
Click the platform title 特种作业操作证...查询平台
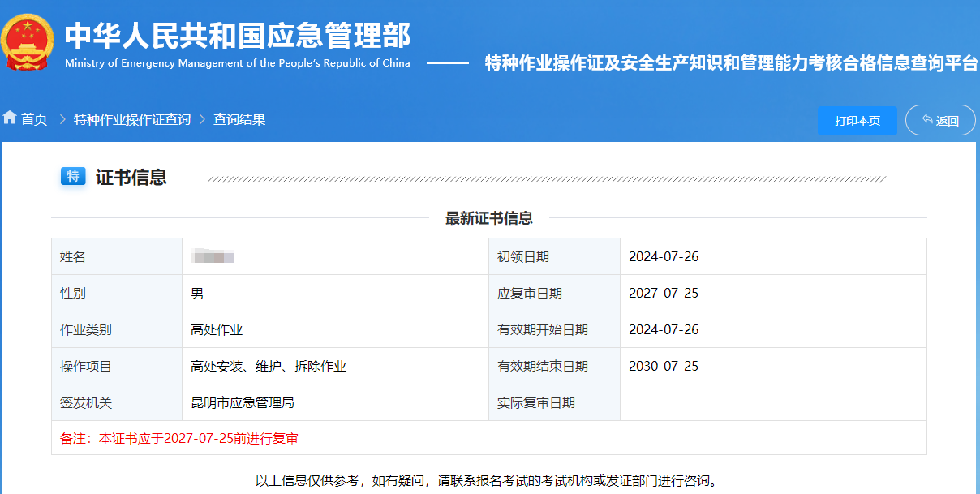[731, 63]
